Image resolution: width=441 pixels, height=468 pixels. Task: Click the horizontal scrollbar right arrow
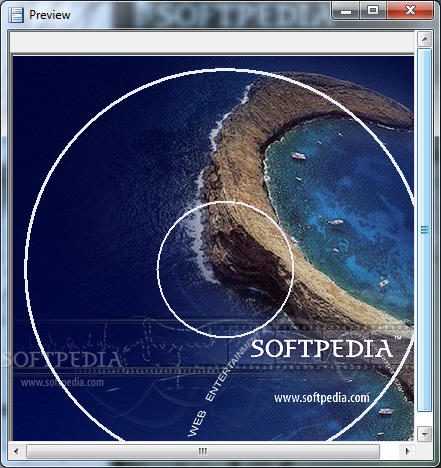coord(407,451)
